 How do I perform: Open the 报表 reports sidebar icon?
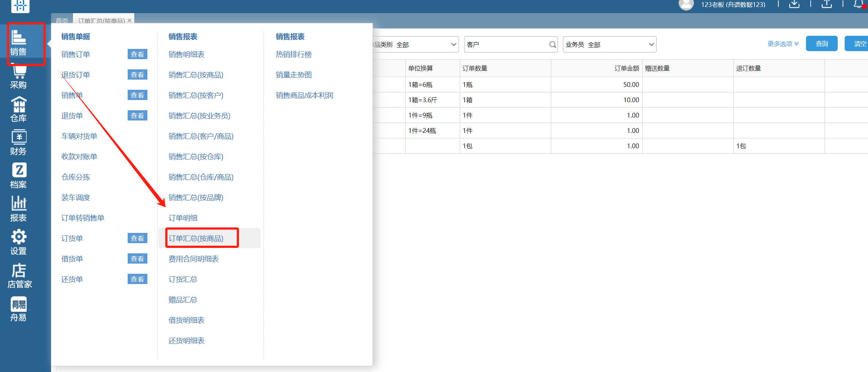pyautogui.click(x=18, y=209)
